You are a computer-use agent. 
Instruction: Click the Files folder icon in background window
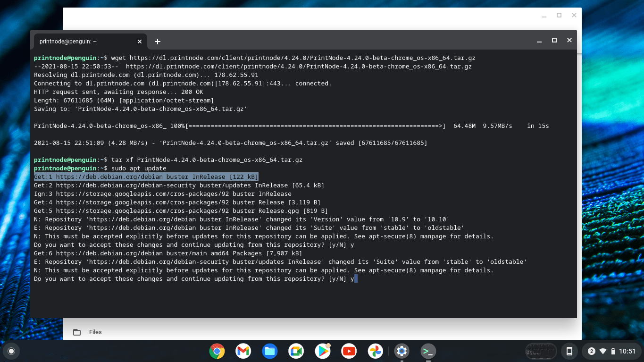pyautogui.click(x=77, y=332)
